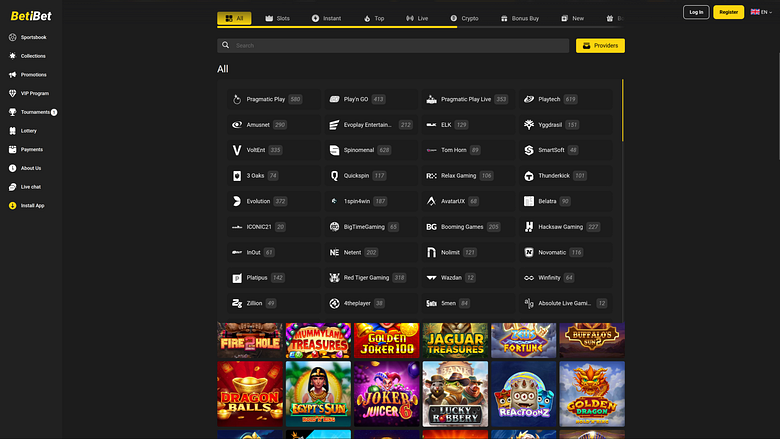Launch the Lucky Robbery game
The height and width of the screenshot is (439, 780).
[x=455, y=394]
